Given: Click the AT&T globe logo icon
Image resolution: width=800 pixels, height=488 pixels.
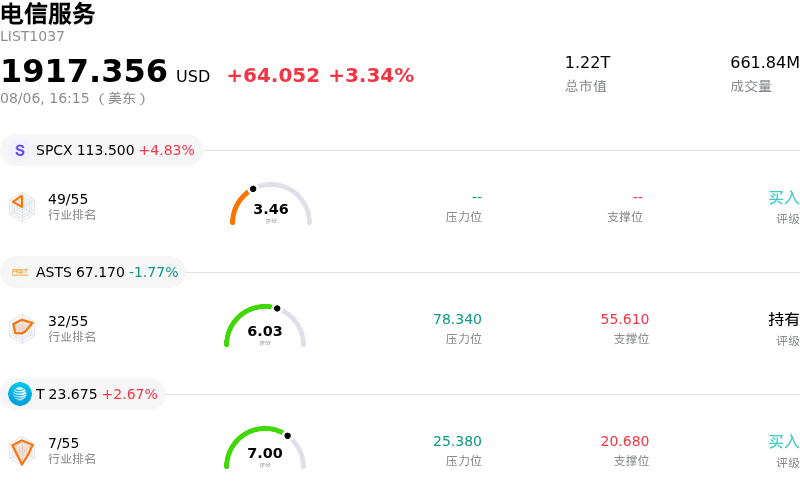Looking at the screenshot, I should [x=20, y=394].
